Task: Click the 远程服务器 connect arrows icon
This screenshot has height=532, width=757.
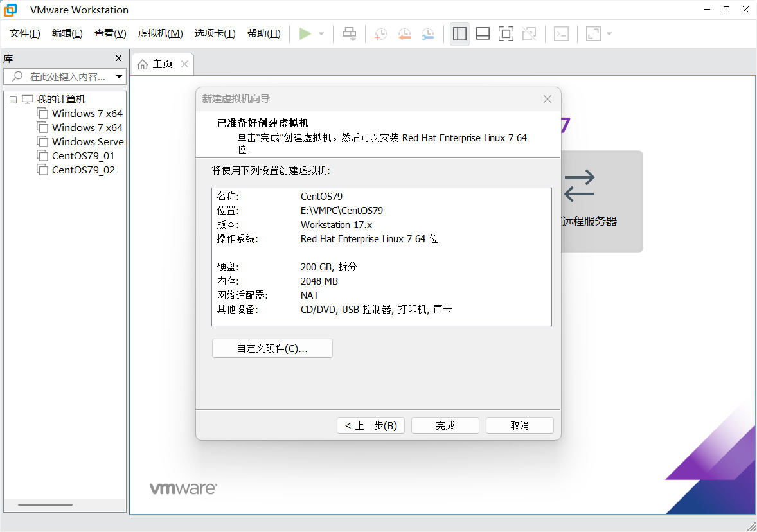Action: coord(580,186)
